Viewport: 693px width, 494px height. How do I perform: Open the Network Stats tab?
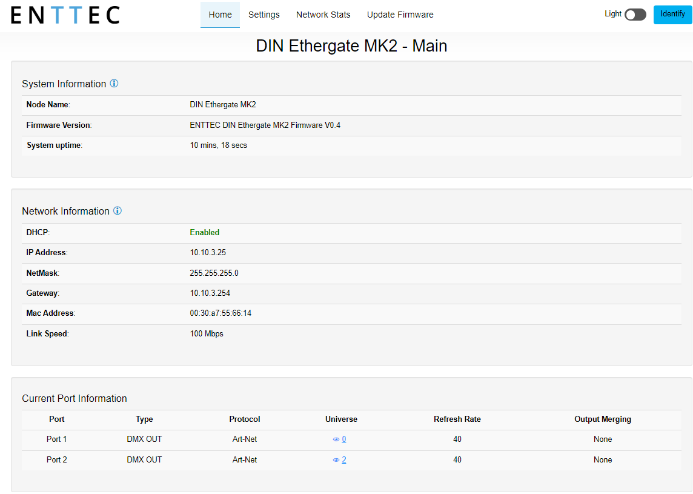(323, 15)
